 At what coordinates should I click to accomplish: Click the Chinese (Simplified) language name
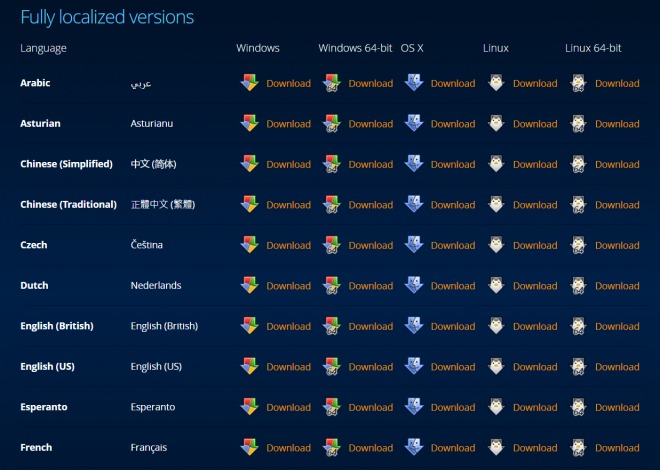[x=66, y=164]
